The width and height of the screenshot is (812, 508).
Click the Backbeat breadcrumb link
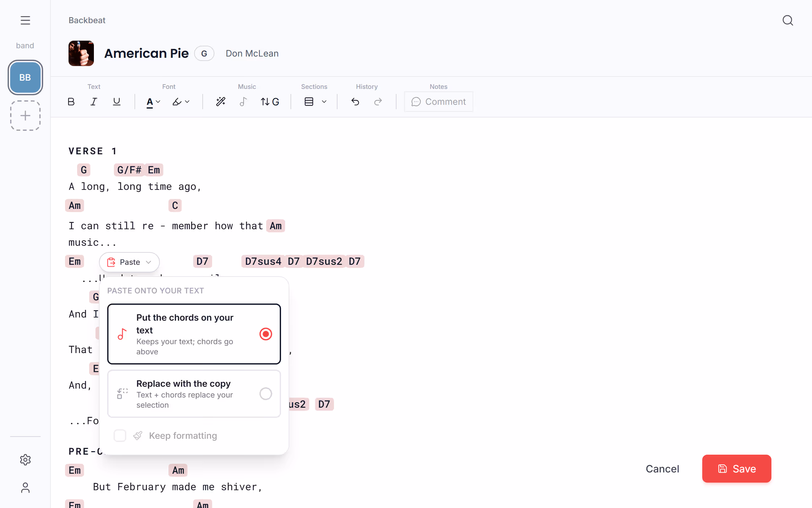87,20
